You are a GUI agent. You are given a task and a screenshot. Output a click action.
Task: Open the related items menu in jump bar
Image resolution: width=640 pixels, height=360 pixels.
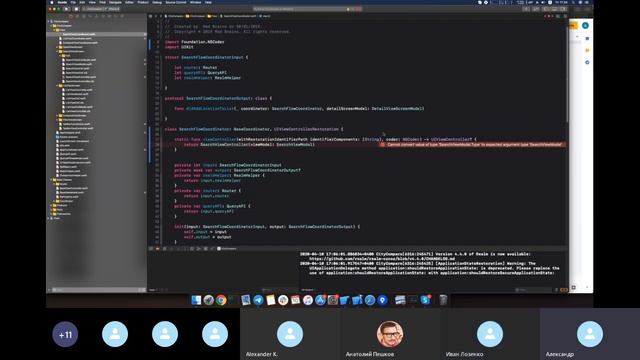click(150, 16)
